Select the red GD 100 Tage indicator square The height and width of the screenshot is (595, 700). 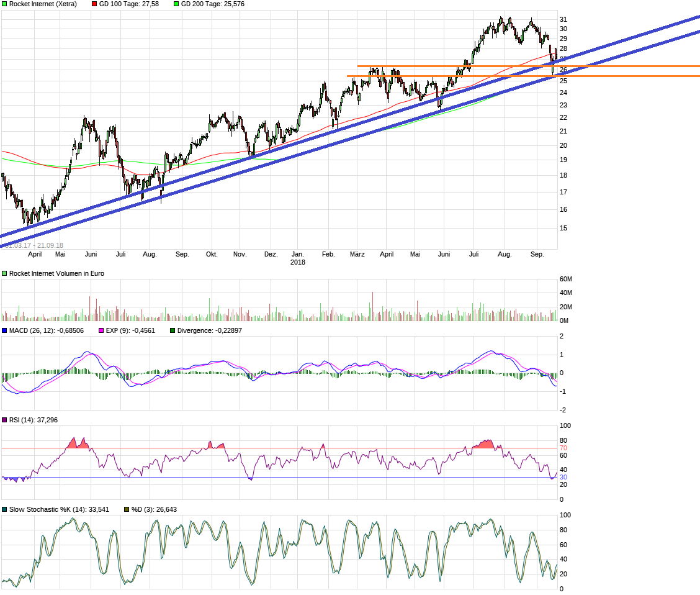point(93,4)
